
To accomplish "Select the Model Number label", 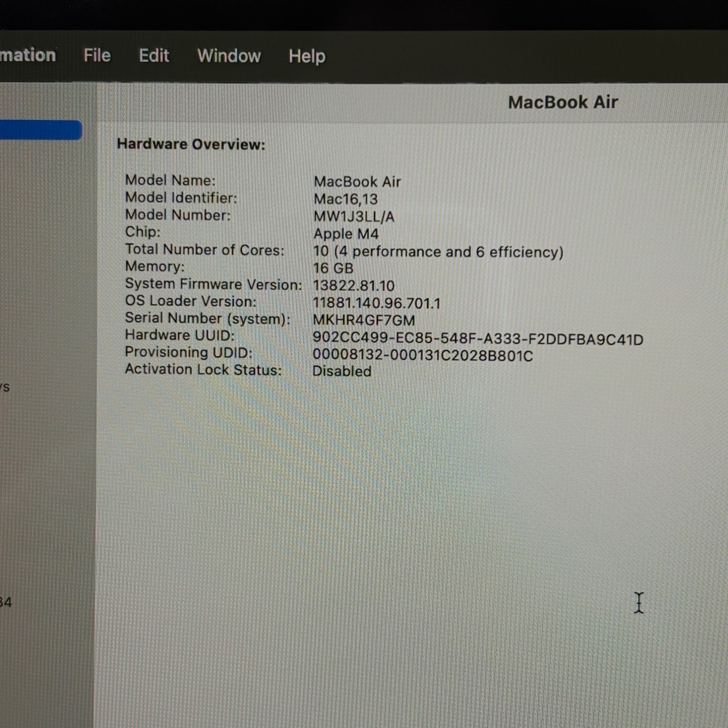I will [178, 215].
